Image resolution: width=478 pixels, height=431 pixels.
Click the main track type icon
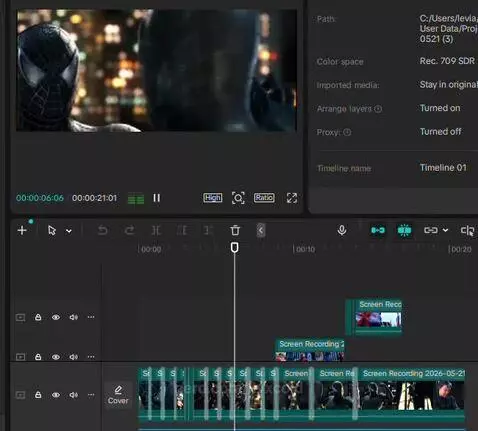pos(20,395)
